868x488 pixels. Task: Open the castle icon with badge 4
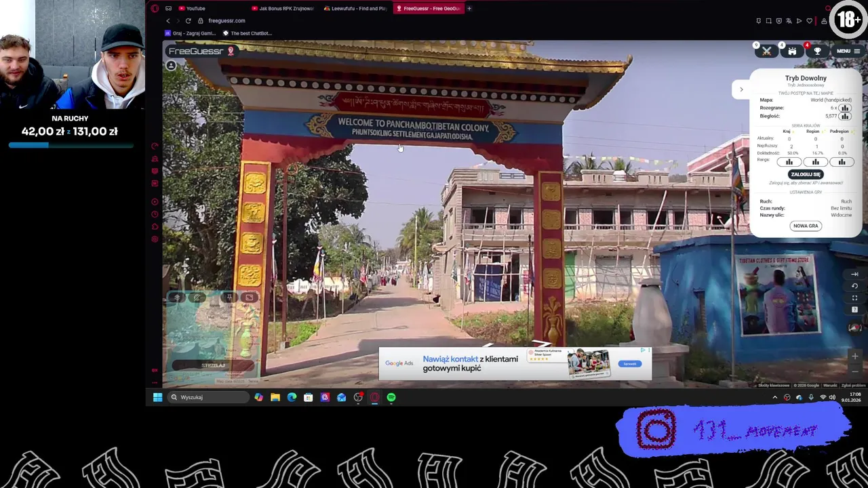[x=792, y=51]
